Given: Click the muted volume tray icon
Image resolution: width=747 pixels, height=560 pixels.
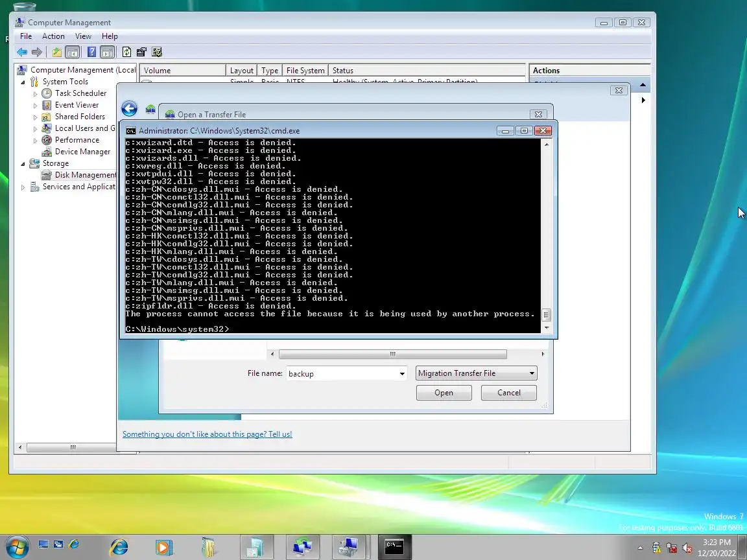Looking at the screenshot, I should pos(687,548).
